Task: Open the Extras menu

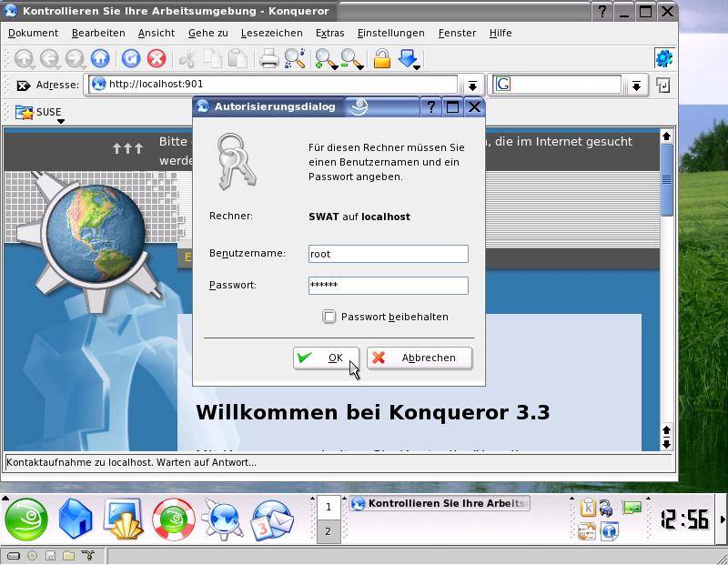Action: pyautogui.click(x=329, y=33)
